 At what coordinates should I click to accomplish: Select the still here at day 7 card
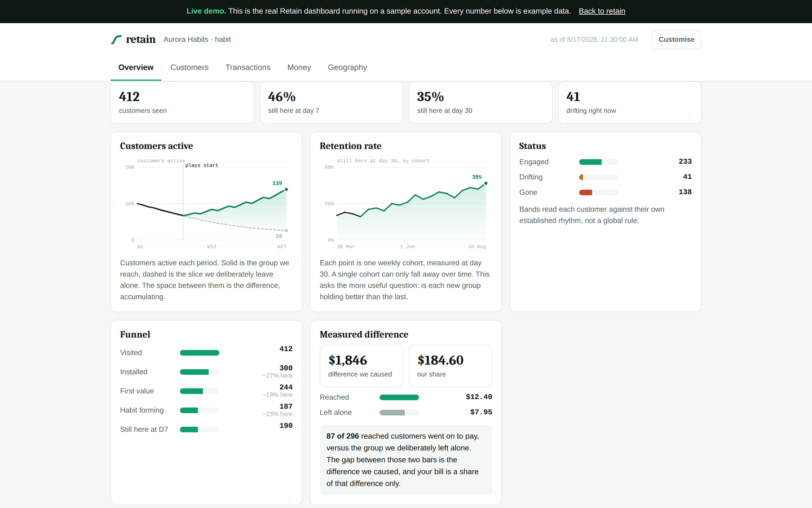(x=332, y=102)
